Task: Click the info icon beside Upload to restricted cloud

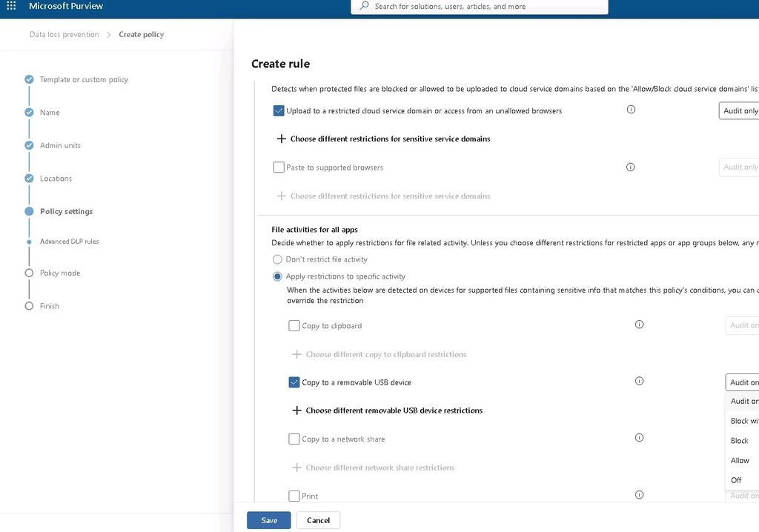Action: tap(631, 110)
